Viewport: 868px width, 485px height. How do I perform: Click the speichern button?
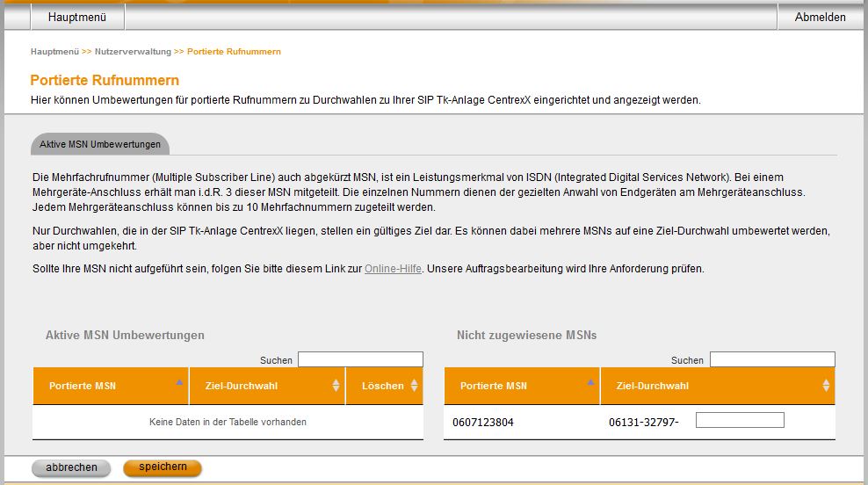[x=163, y=467]
